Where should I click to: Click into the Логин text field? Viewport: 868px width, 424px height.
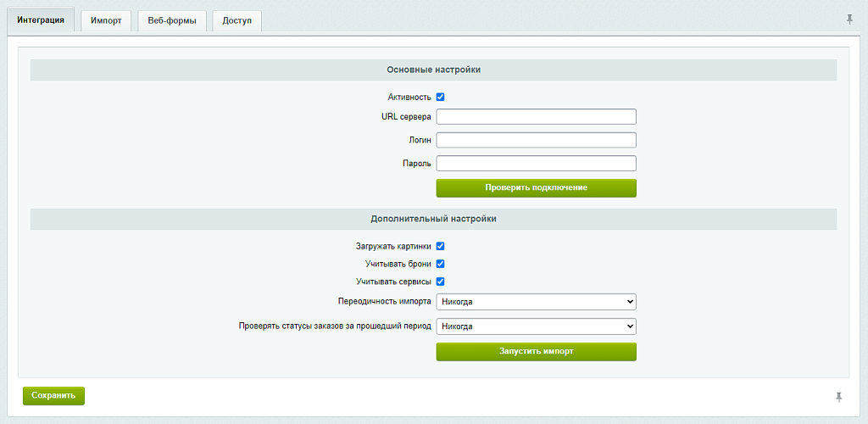(x=536, y=140)
